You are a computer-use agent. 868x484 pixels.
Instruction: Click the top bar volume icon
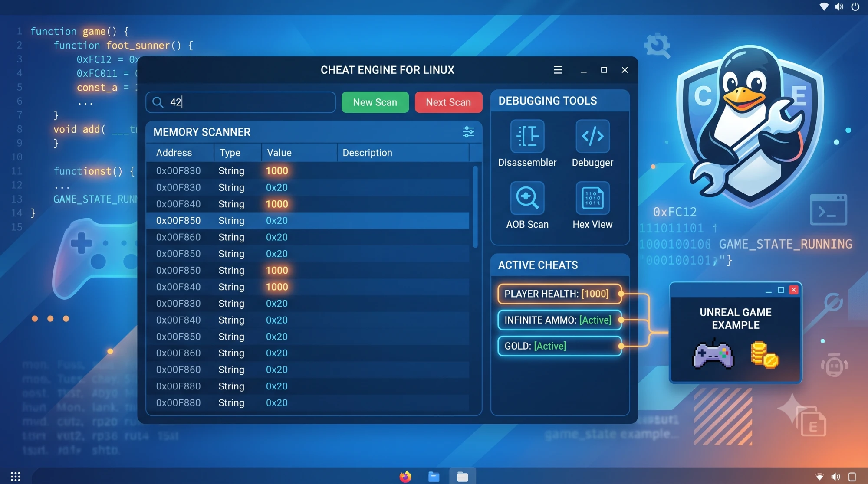(x=839, y=7)
